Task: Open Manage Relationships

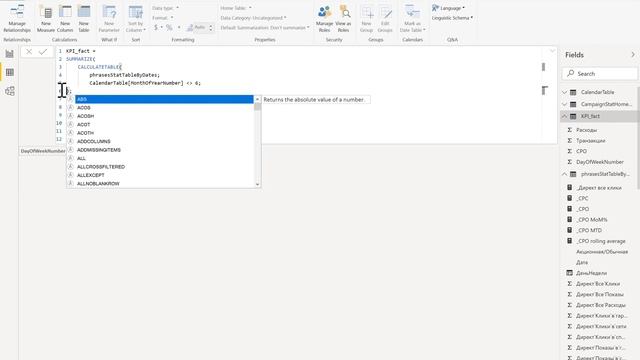Action: [x=17, y=19]
